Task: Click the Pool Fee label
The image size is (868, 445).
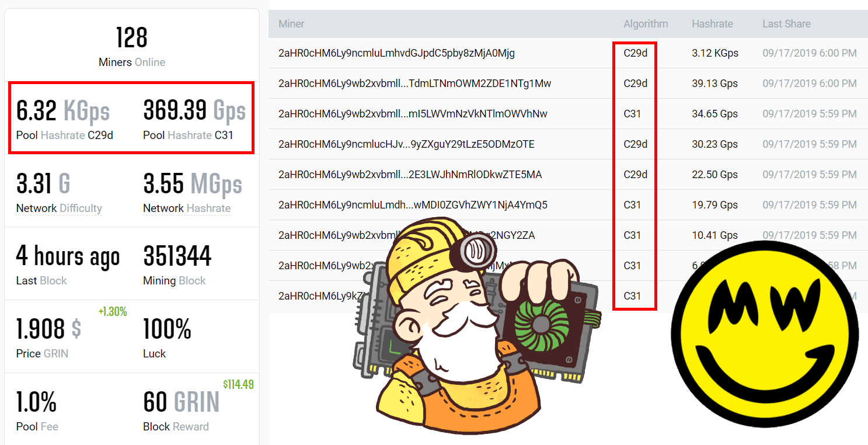Action: (37, 427)
